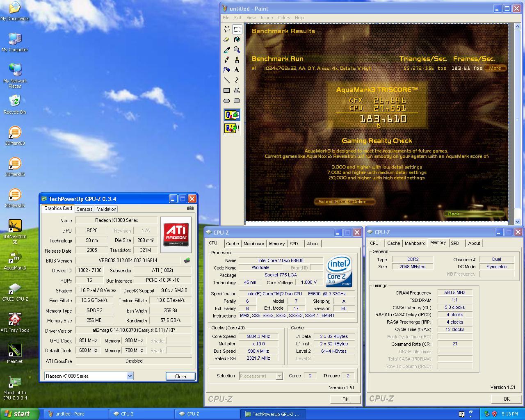Click the Core Speed field 5804.3 MHz
Screen dimensions: 525x420
click(258, 336)
